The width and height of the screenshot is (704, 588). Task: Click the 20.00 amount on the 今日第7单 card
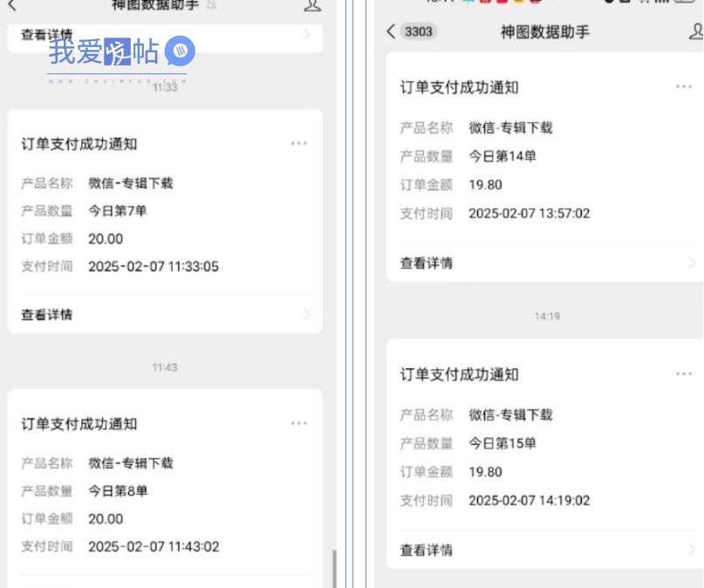(106, 239)
